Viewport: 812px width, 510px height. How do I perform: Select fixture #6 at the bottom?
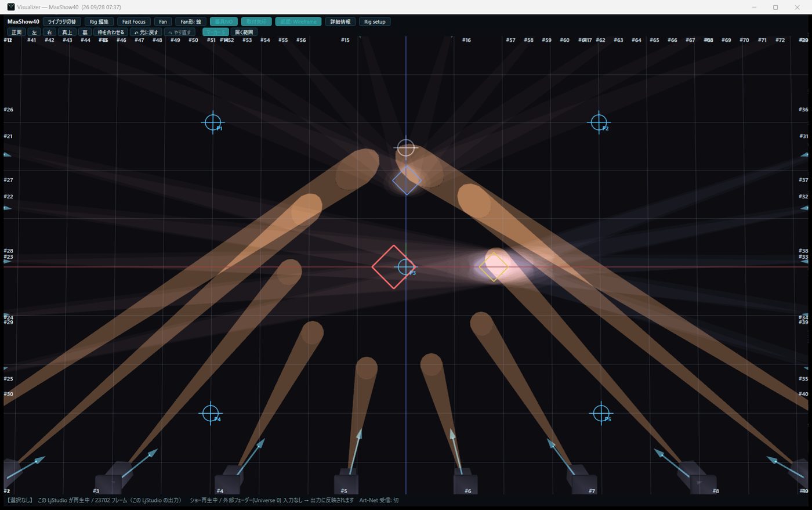tap(465, 482)
